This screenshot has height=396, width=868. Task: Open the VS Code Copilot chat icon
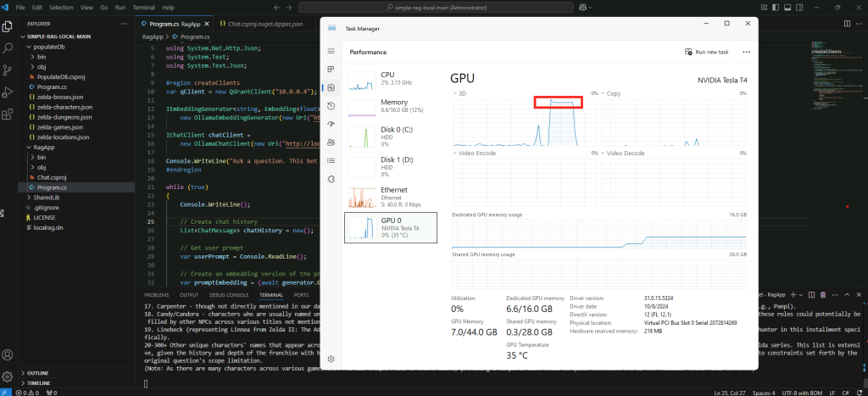pos(583,7)
